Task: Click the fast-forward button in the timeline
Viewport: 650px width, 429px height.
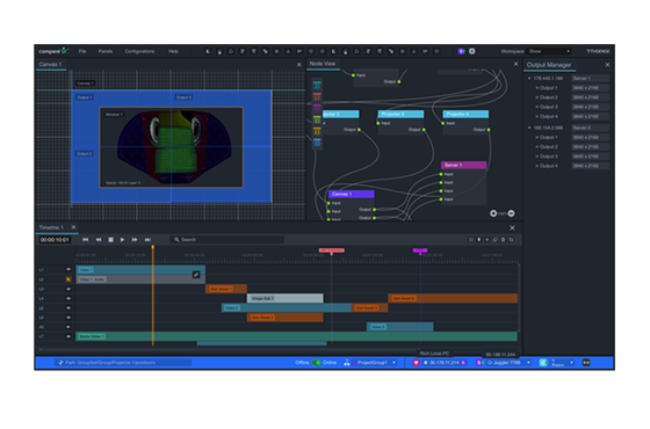Action: tap(134, 240)
